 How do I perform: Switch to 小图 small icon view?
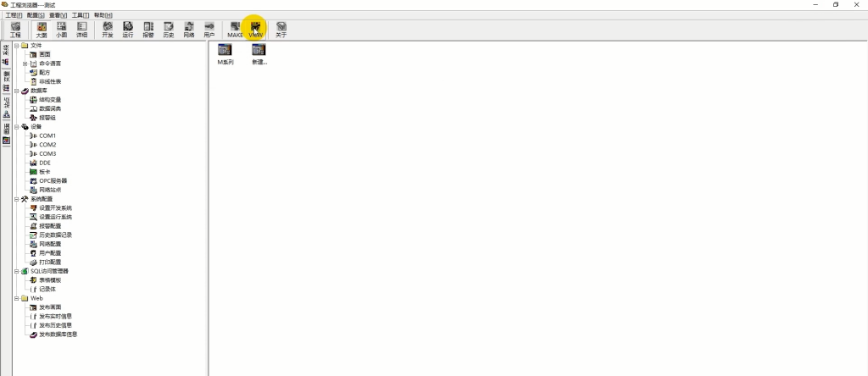point(61,30)
